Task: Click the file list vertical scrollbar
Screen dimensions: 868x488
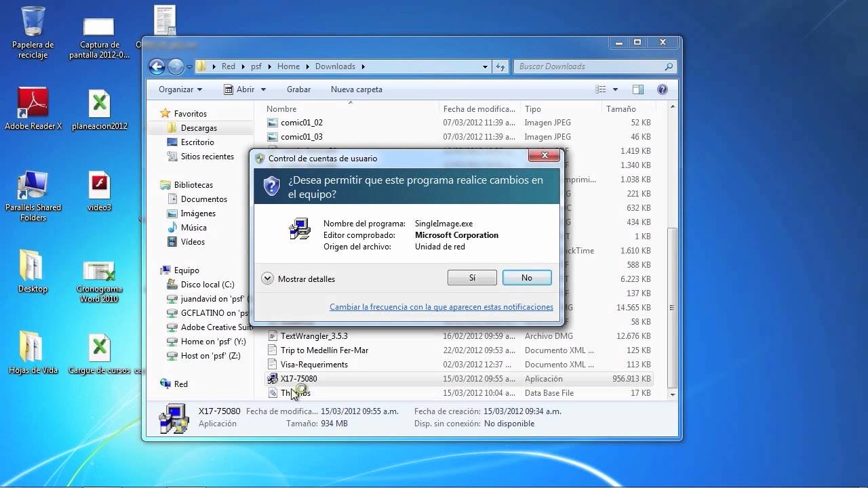Action: tap(673, 307)
